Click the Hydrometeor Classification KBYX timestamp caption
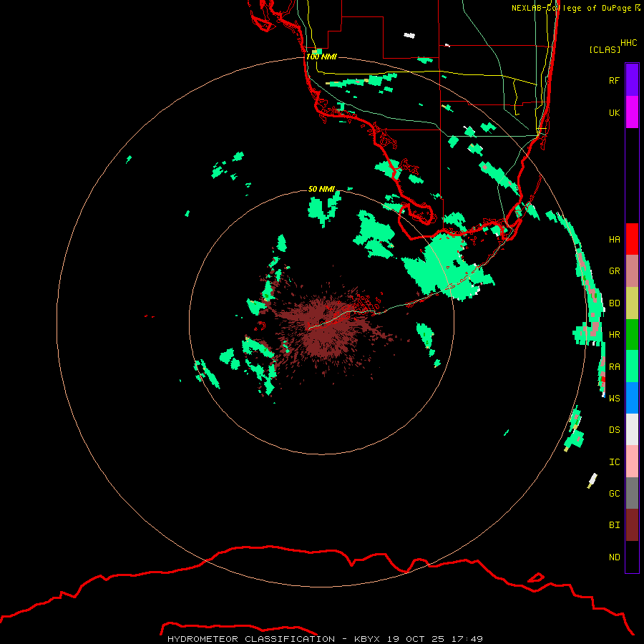 click(325, 639)
